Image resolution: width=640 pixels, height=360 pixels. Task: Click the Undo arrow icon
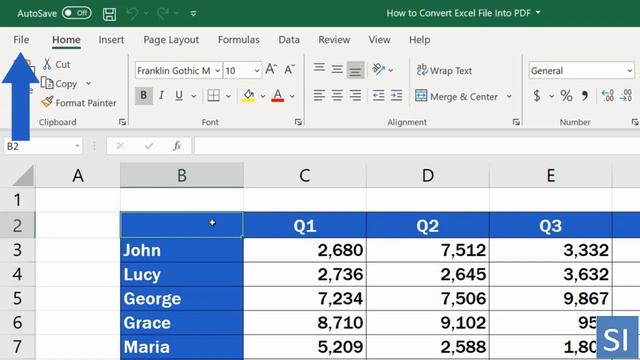click(x=132, y=13)
